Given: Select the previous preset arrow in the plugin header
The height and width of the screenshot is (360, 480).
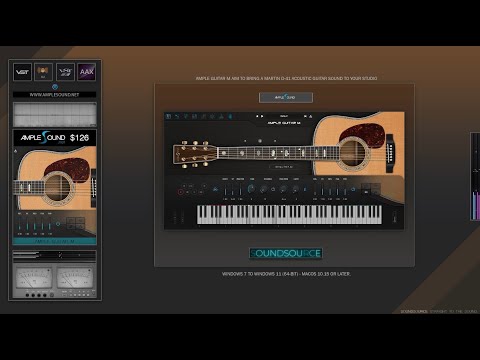Looking at the screenshot, I should [x=257, y=116].
